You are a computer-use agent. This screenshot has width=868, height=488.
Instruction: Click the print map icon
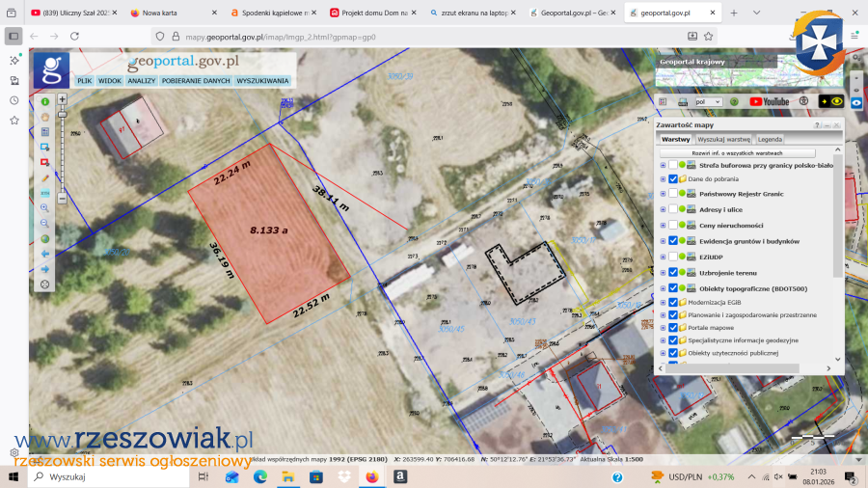pos(682,101)
